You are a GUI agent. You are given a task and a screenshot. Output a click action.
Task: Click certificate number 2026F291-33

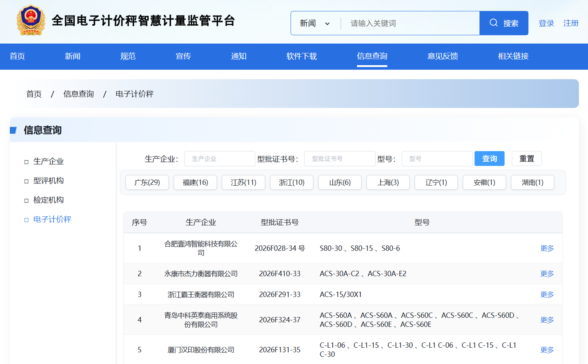coord(280,295)
